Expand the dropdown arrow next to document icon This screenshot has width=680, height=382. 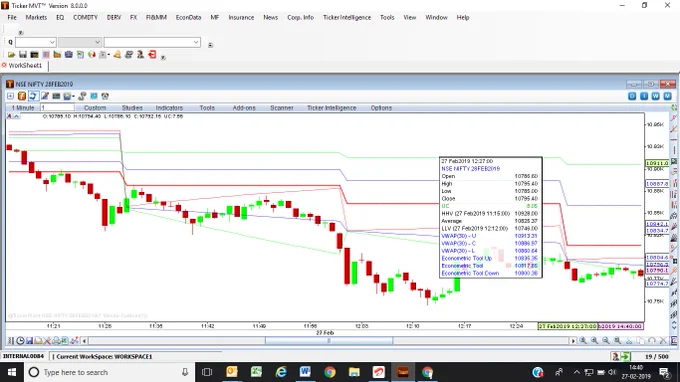tap(108, 55)
